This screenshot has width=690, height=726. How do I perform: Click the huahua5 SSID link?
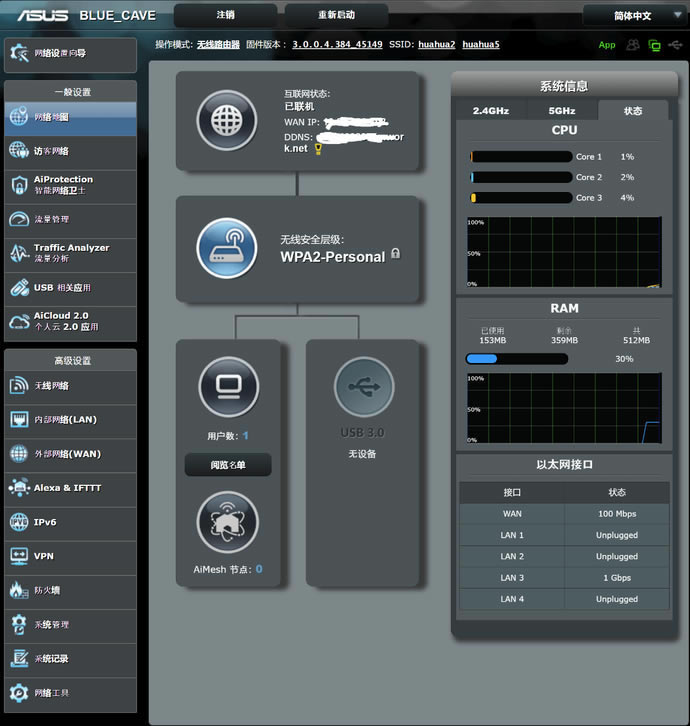(x=481, y=45)
